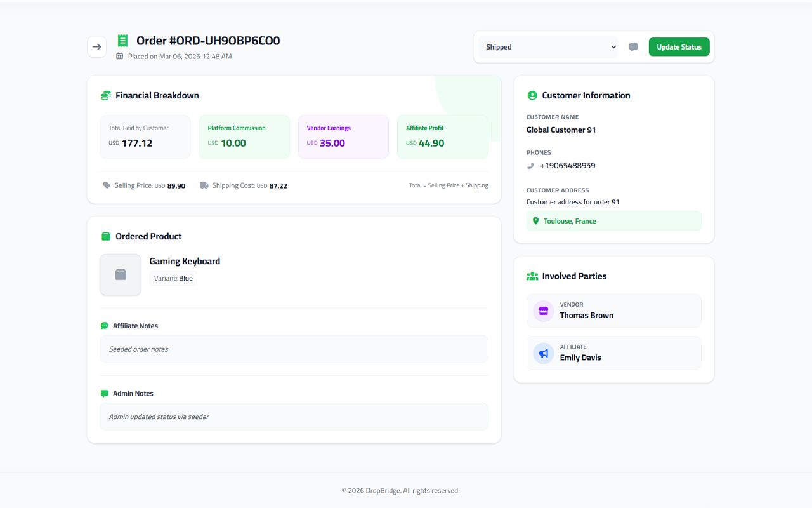Select the Vendor Thomas Brown card

click(613, 311)
